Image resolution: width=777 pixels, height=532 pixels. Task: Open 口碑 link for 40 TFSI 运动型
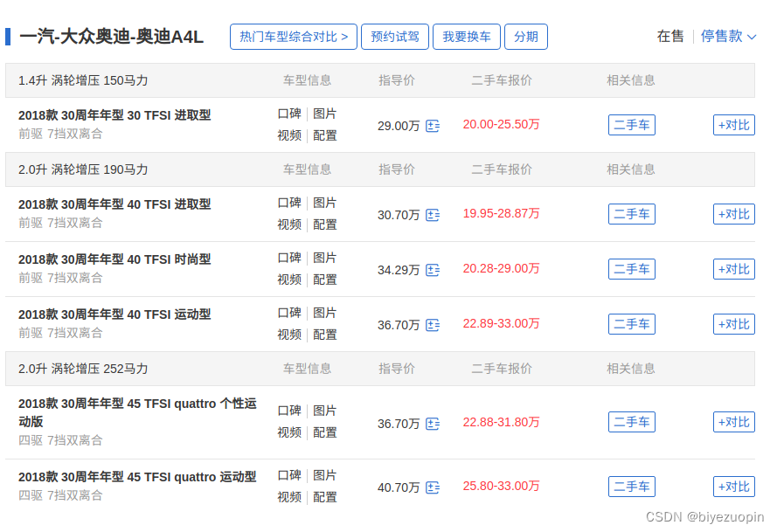289,313
